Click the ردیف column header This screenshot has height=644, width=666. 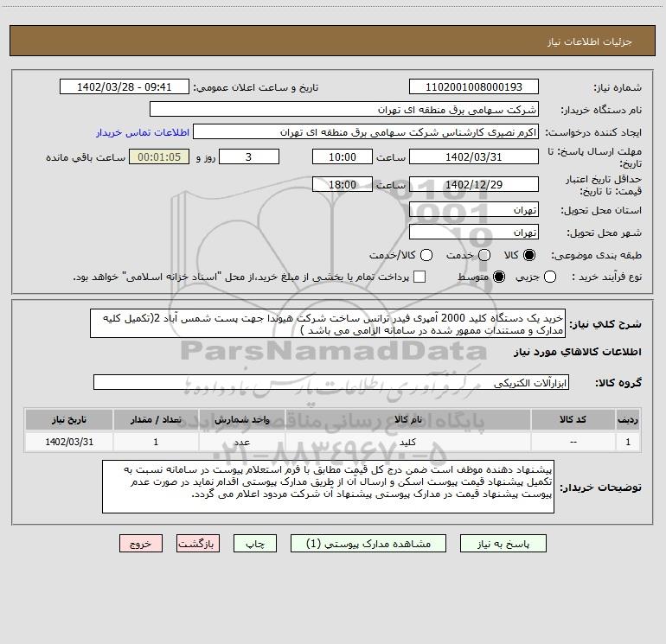pyautogui.click(x=628, y=419)
